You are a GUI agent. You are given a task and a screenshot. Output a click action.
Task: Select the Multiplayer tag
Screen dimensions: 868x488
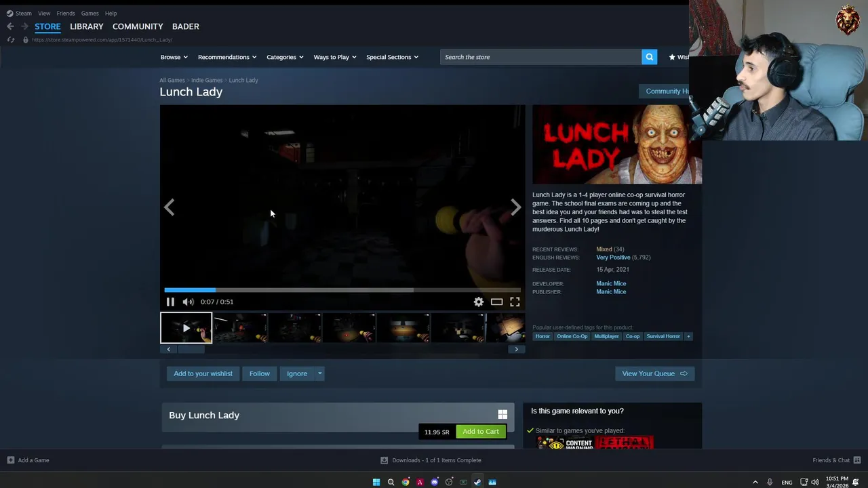pos(606,336)
